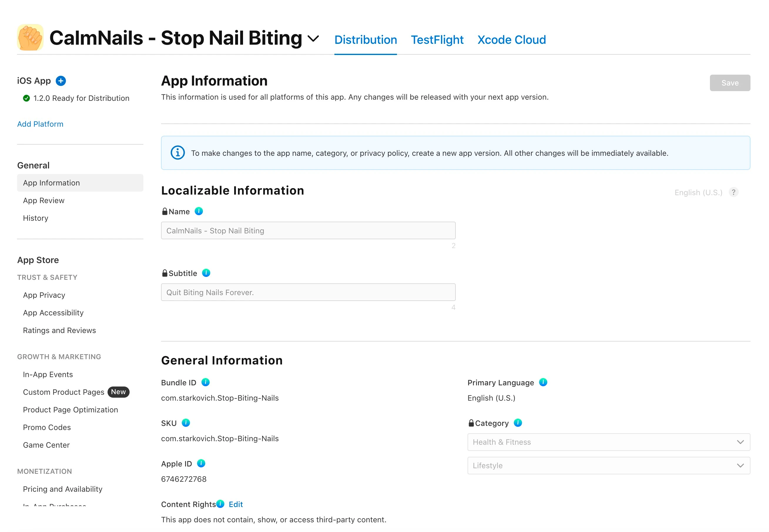Open Pricing and Availability section

point(63,489)
